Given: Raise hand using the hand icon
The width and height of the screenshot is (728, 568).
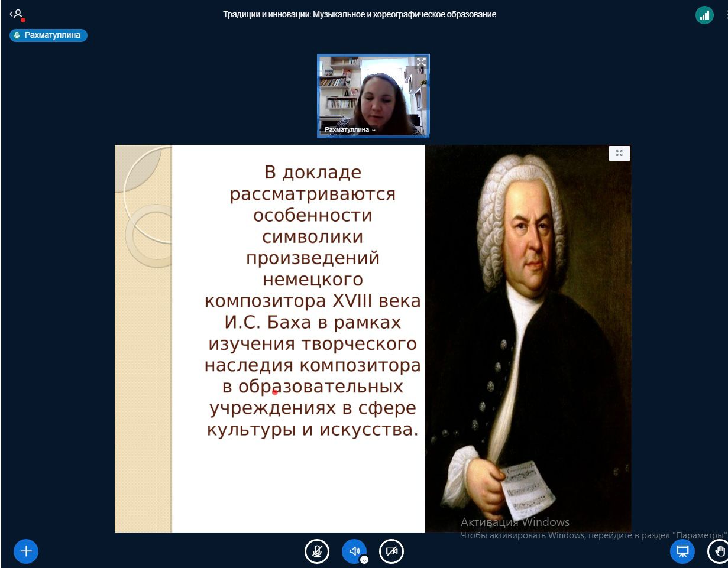Looking at the screenshot, I should coord(719,551).
